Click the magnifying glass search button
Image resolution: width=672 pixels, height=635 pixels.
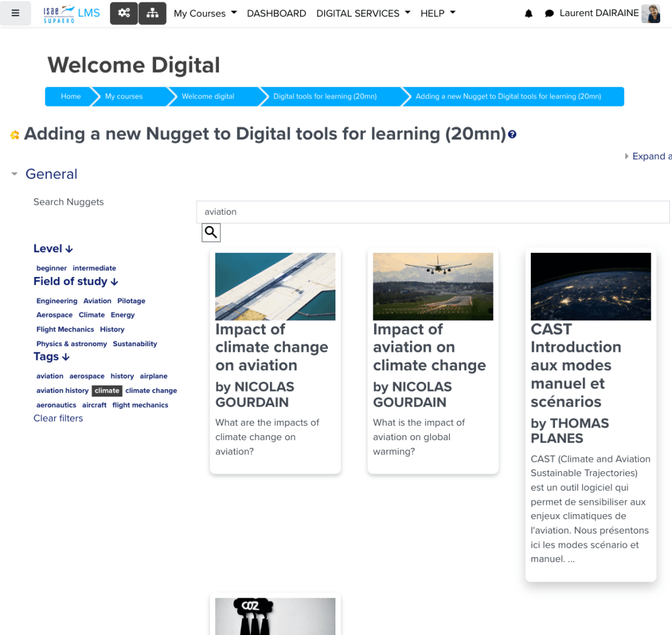click(211, 233)
